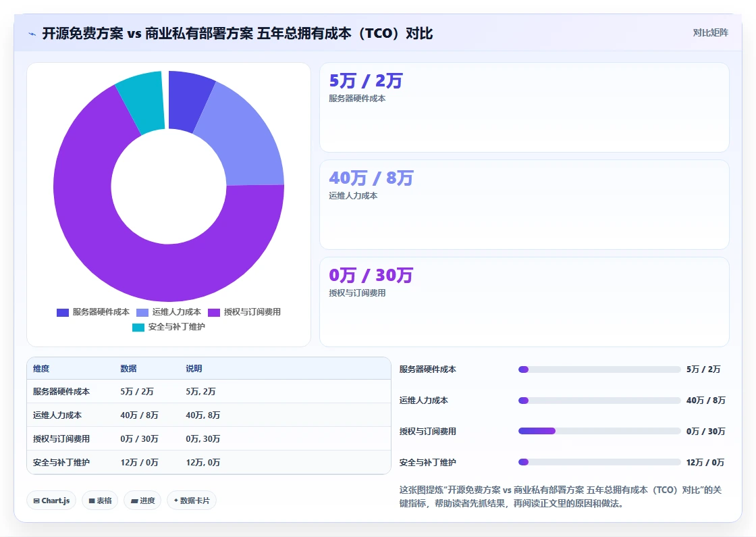This screenshot has width=756, height=537.
Task: Click the 40万 / 8万 card value
Action: [371, 178]
